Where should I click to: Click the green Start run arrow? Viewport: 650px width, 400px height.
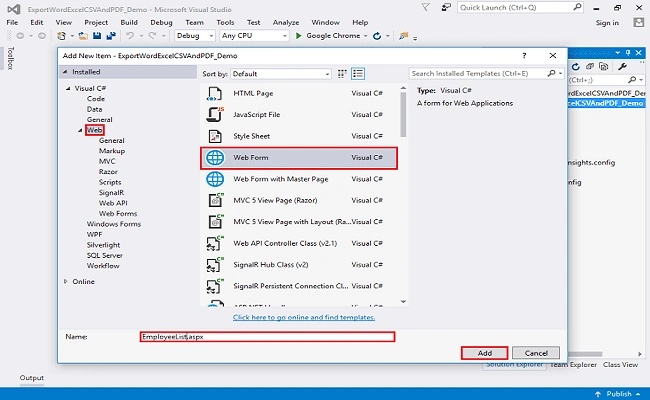tap(298, 36)
